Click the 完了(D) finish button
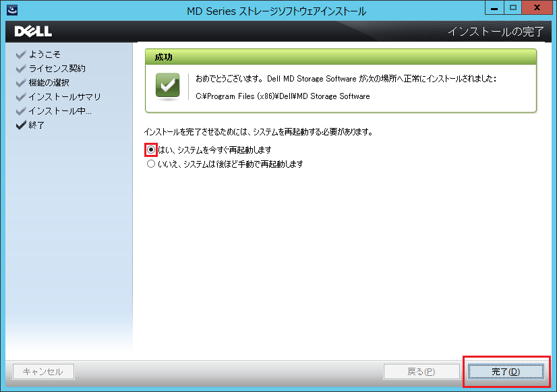This screenshot has height=392, width=557. click(506, 371)
